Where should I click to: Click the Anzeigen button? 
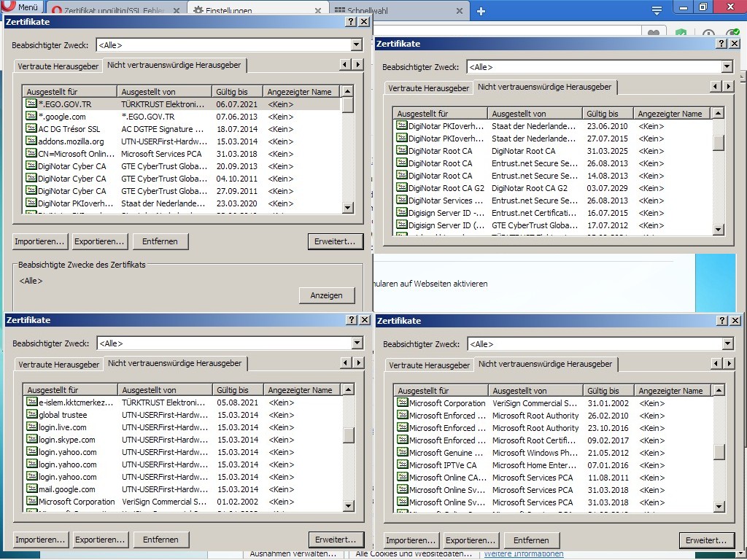[x=327, y=295]
